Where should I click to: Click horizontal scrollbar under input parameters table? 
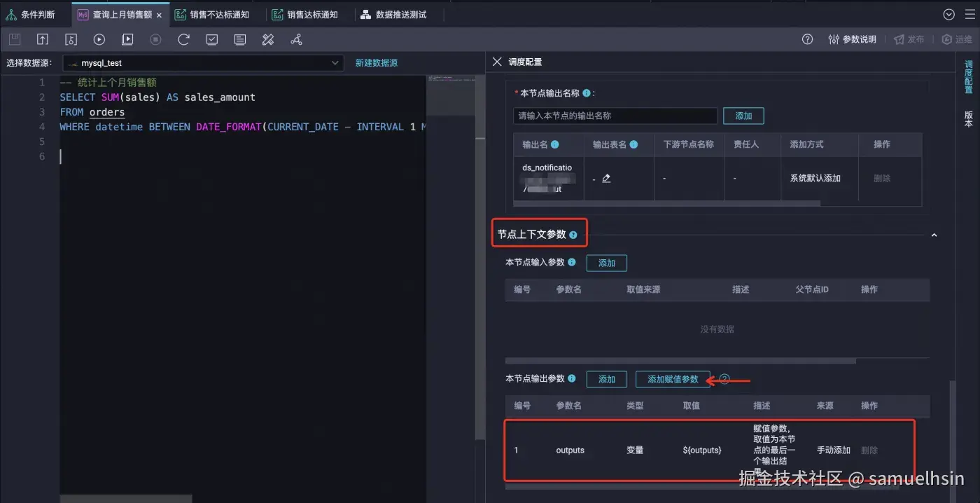(680, 361)
